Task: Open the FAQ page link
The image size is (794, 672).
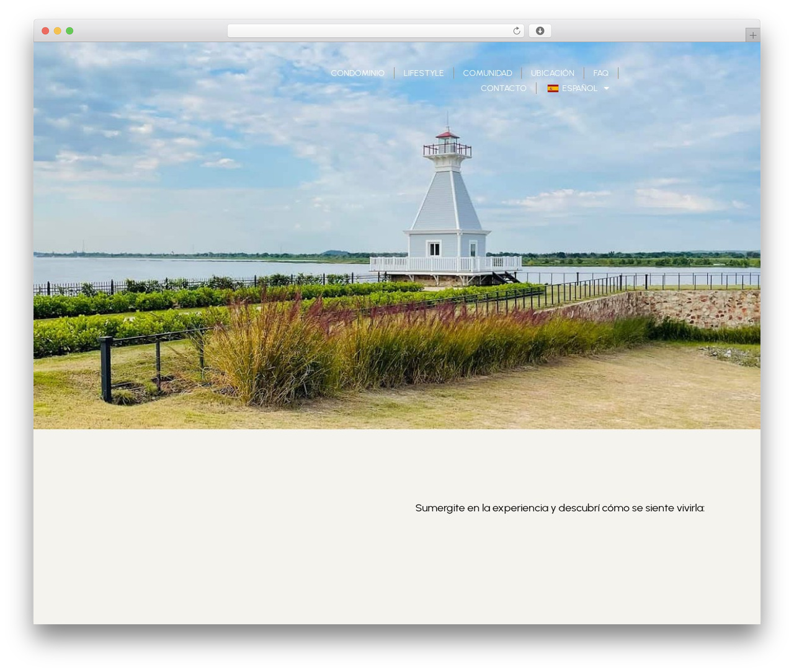Action: coord(600,73)
